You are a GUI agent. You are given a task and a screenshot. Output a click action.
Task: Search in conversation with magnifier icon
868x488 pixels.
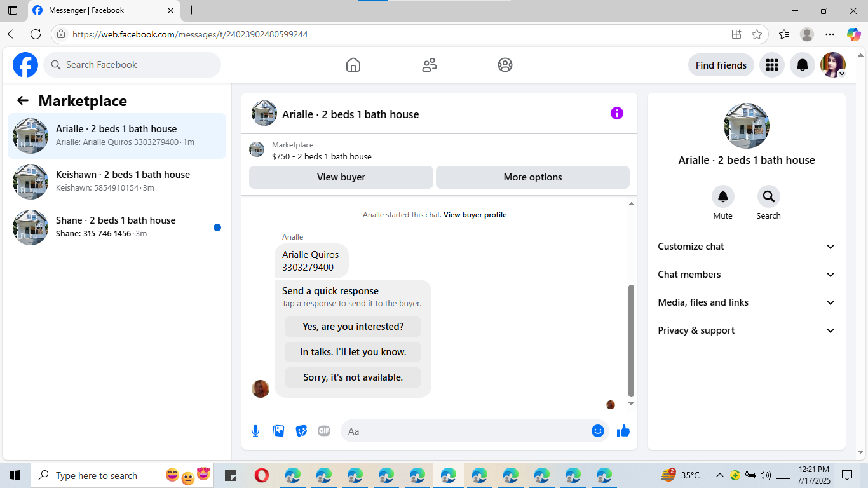pos(769,196)
